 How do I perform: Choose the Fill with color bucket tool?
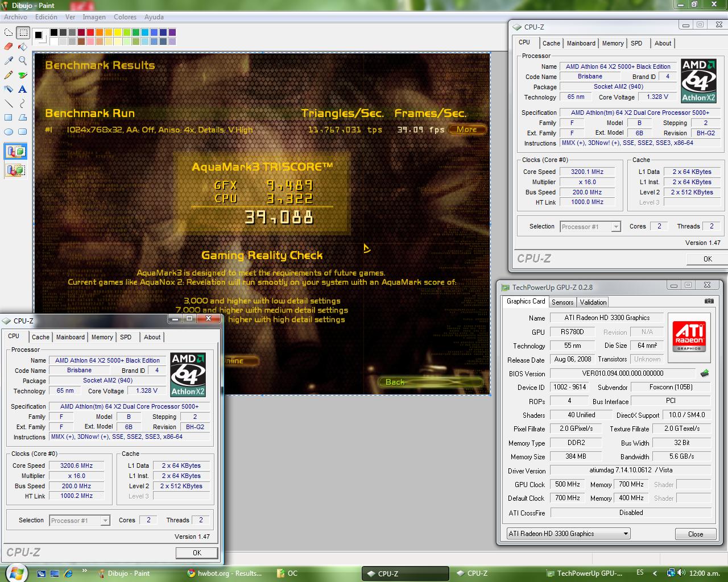click(23, 47)
